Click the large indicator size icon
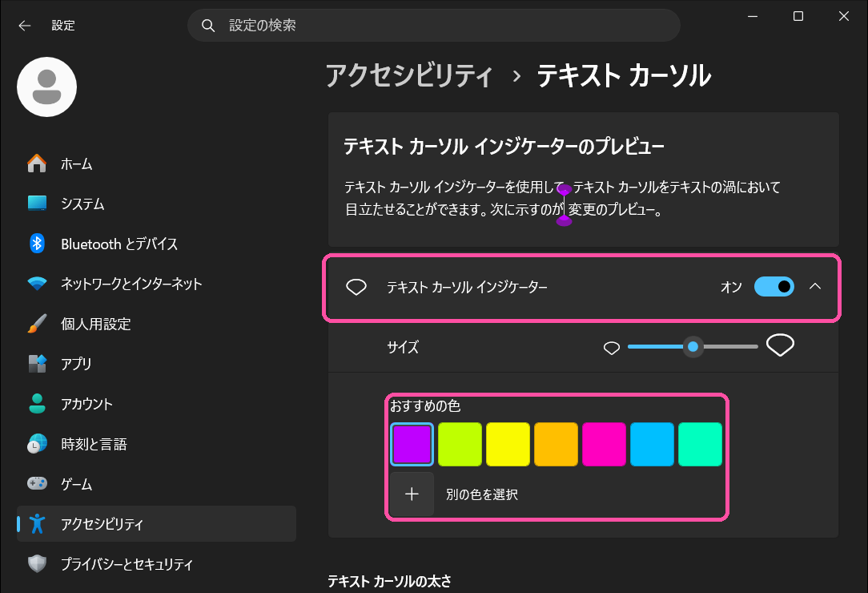 (x=781, y=346)
